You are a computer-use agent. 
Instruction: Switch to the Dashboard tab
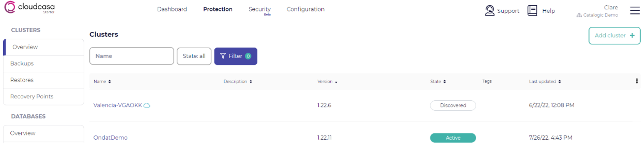tap(172, 9)
